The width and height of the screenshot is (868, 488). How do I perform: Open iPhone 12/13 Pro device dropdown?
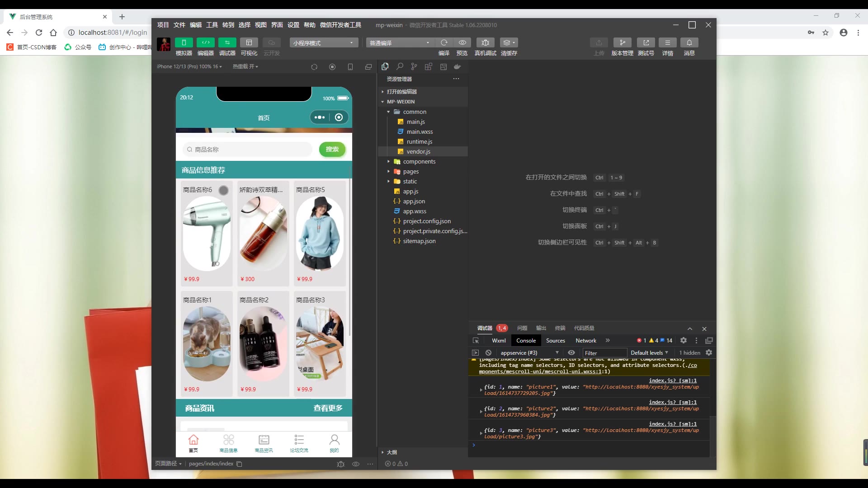pos(189,66)
